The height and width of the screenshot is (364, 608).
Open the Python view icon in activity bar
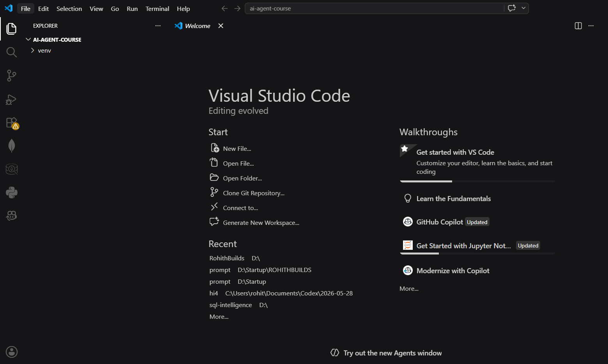[x=12, y=193]
